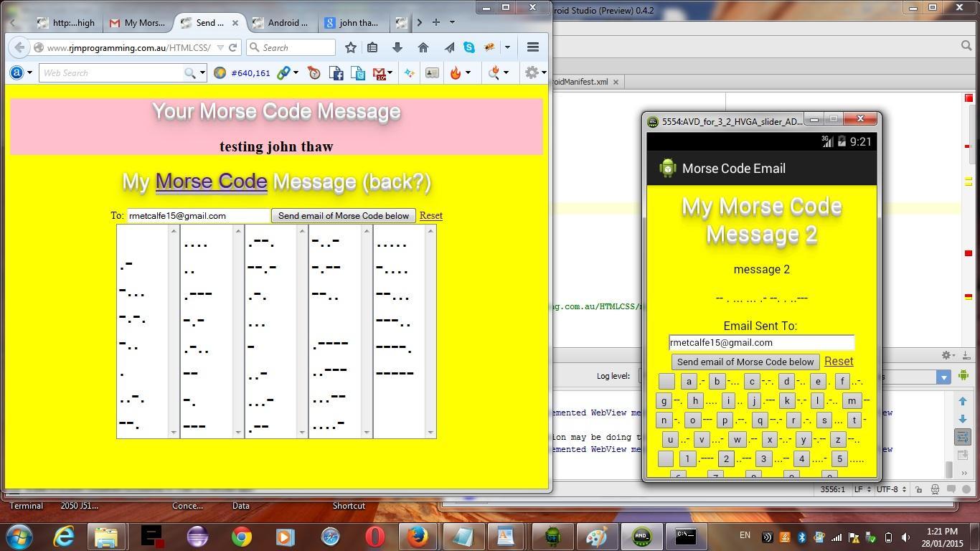The width and height of the screenshot is (980, 551).
Task: Open the dropdown arrow next to the Gmail icon
Action: [390, 72]
